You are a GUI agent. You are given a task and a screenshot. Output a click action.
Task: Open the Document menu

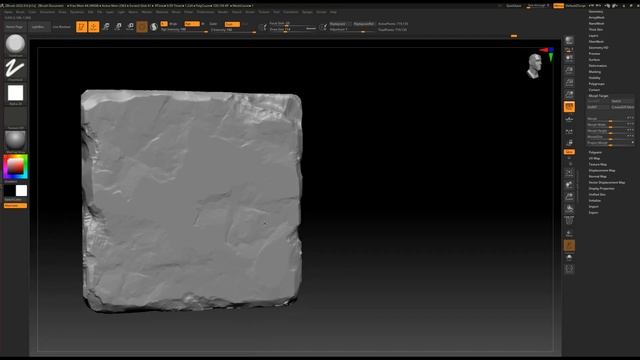47,12
